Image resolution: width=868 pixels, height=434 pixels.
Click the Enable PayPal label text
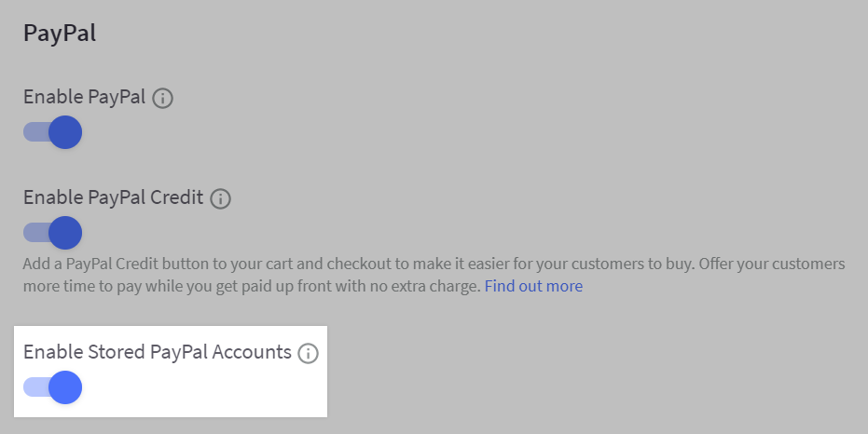pos(84,97)
